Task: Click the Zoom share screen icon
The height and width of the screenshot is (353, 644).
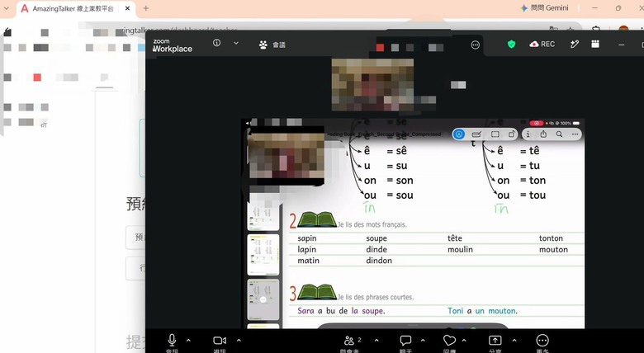Action: point(495,341)
